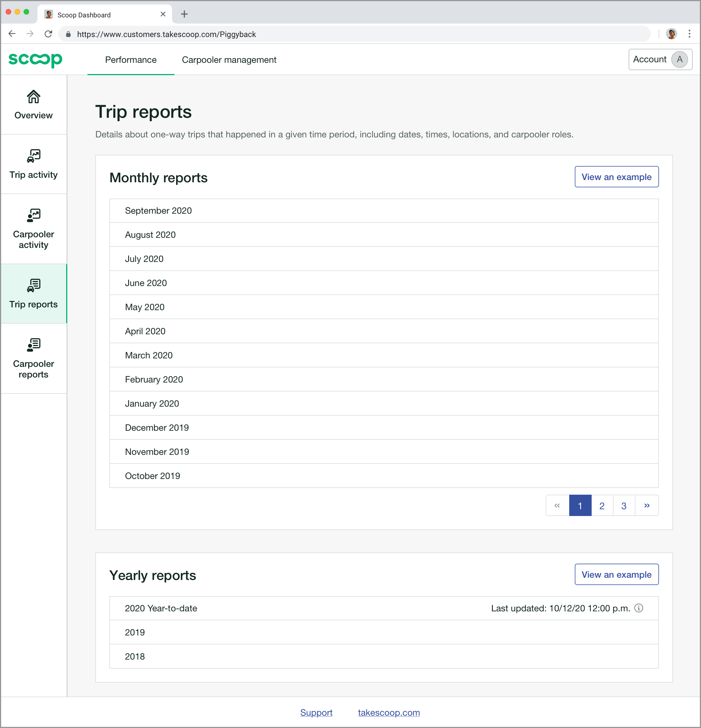Go to next pages with double chevron
701x728 pixels.
pyautogui.click(x=647, y=506)
